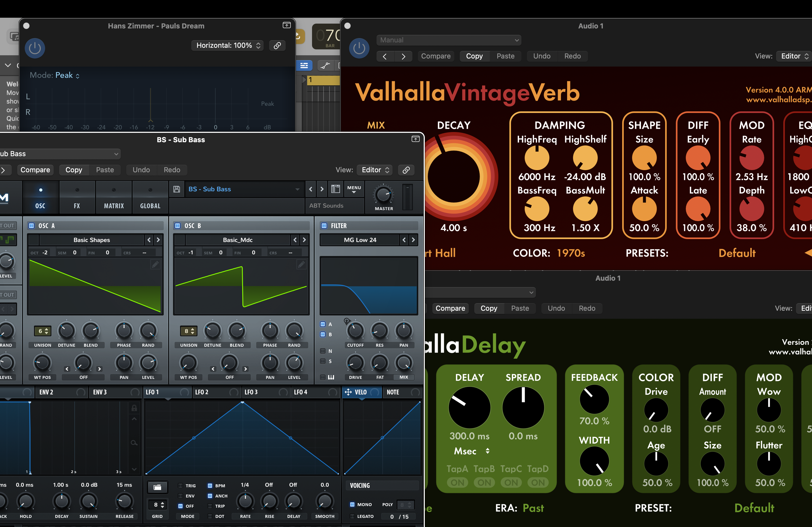This screenshot has height=527, width=812.
Task: Select LFO 2 tab
Action: click(217, 392)
